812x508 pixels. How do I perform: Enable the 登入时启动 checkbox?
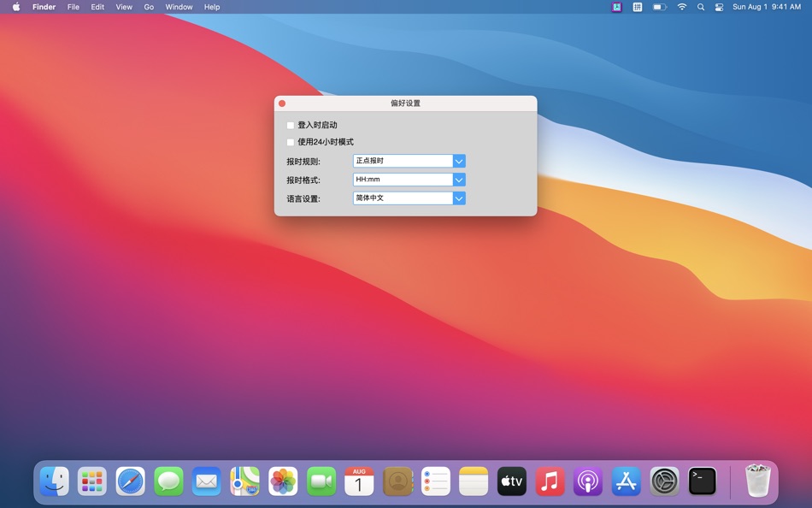click(x=291, y=126)
